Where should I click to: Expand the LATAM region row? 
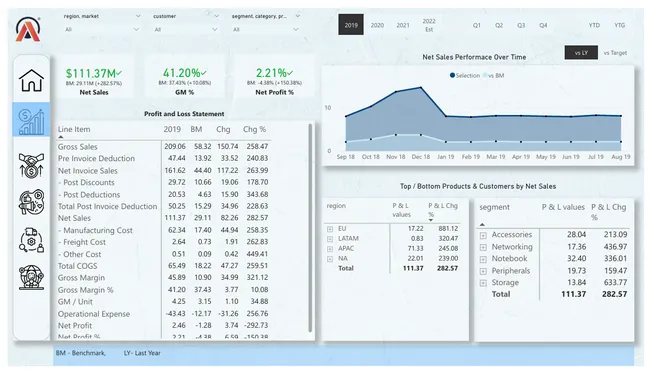tap(330, 239)
